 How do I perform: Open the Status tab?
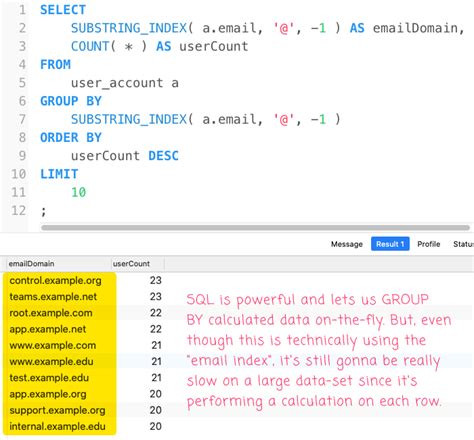tap(463, 244)
